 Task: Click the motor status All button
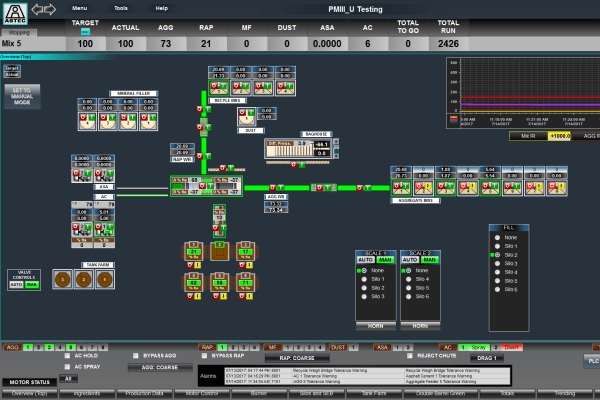point(68,379)
